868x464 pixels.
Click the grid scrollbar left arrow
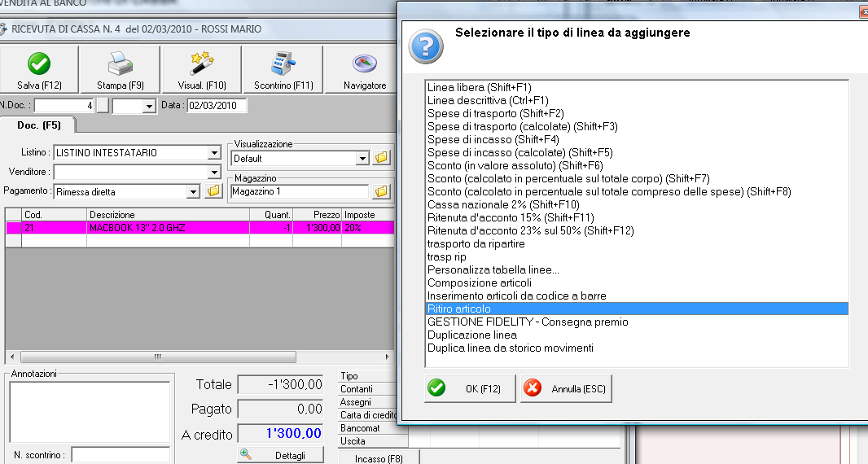pyautogui.click(x=12, y=357)
